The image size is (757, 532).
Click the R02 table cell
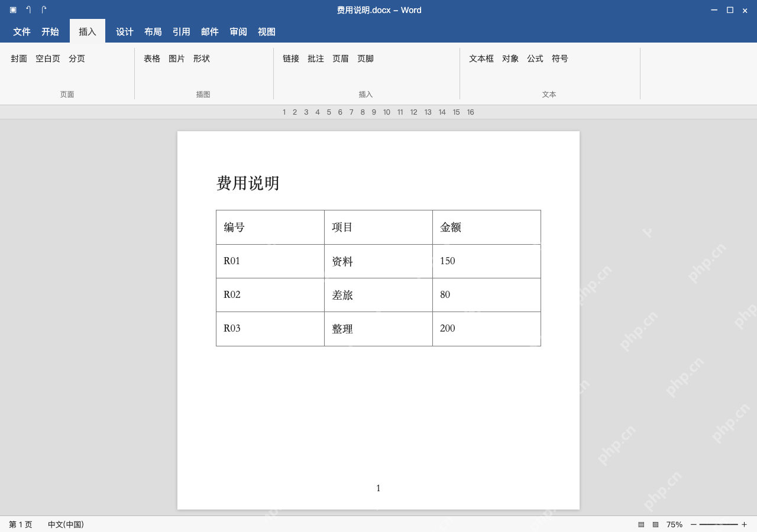tap(270, 295)
